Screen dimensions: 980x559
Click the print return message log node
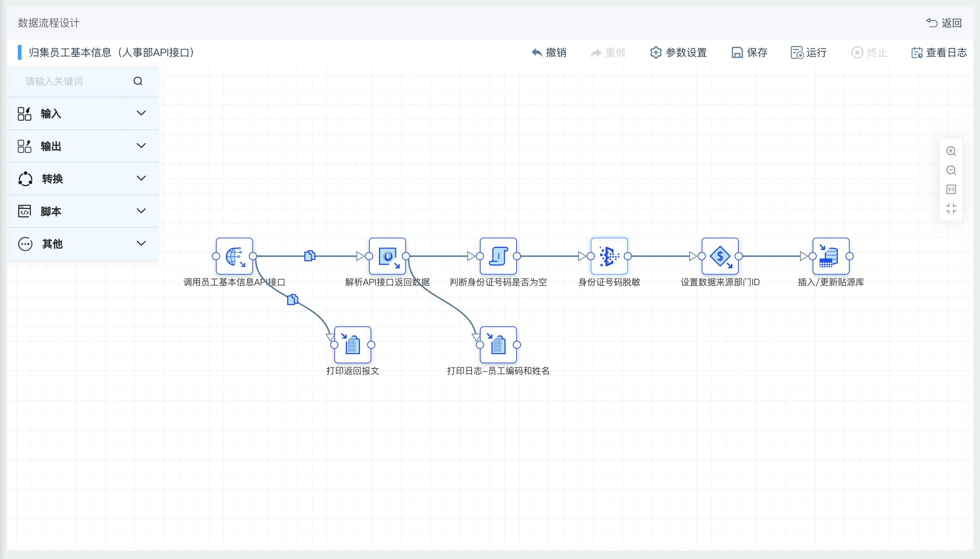point(353,345)
